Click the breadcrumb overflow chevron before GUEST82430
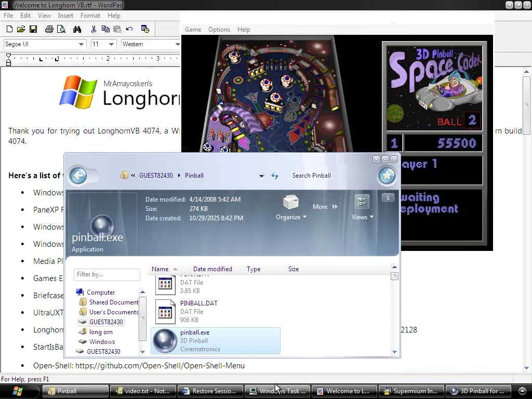Viewport: 532px width, 399px height. 133,176
